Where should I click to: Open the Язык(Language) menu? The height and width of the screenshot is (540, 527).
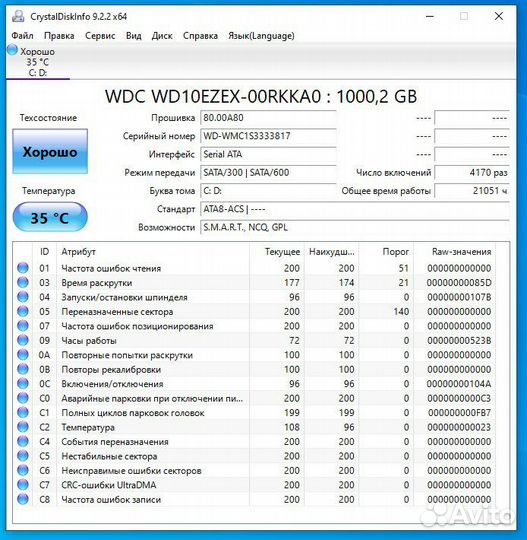261,36
